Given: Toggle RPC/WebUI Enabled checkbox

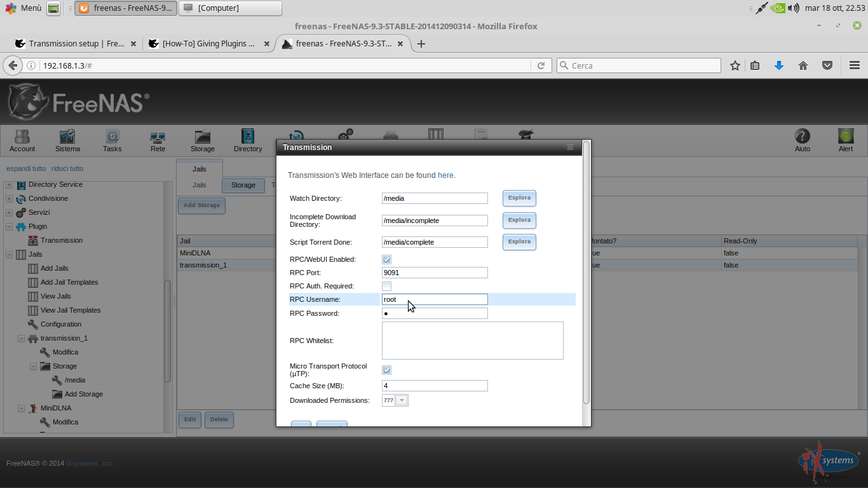Looking at the screenshot, I should click(386, 259).
